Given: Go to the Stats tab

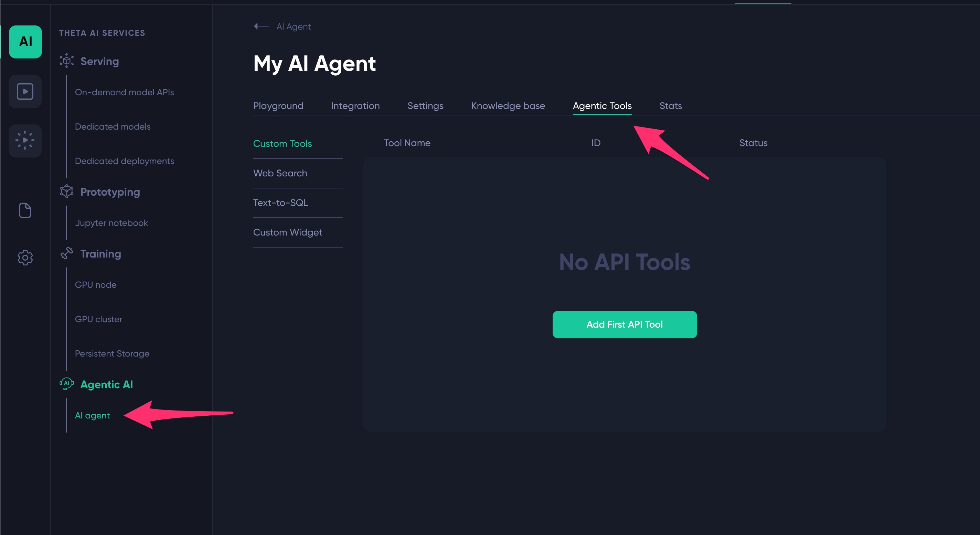Looking at the screenshot, I should [670, 106].
